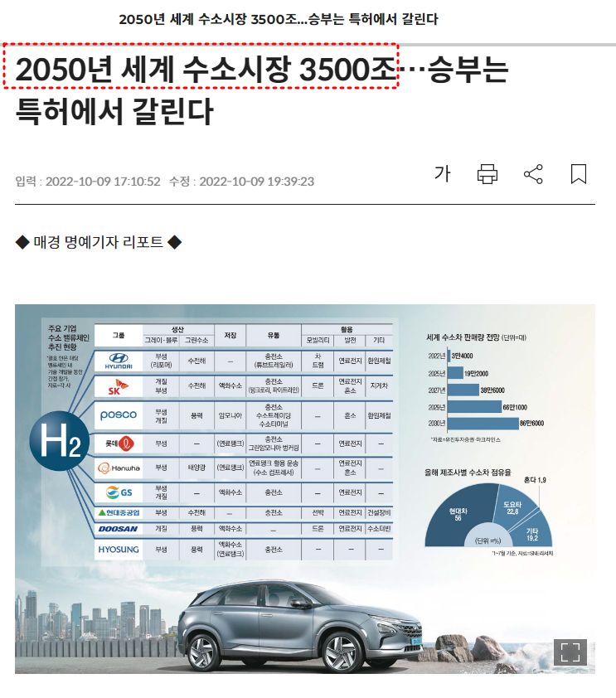The height and width of the screenshot is (698, 616).
Task: Click the modified date '2022-10-09 19:39:23'
Action: (x=256, y=182)
